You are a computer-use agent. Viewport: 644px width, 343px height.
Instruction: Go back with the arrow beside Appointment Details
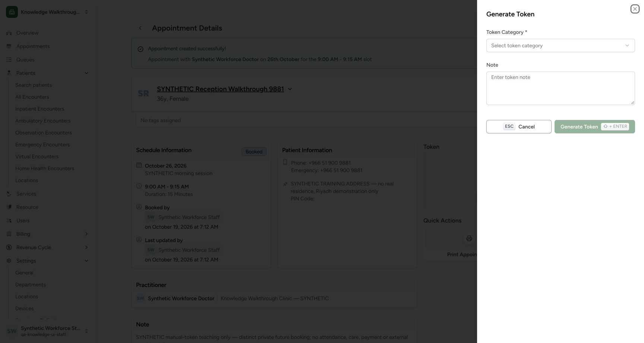140,28
